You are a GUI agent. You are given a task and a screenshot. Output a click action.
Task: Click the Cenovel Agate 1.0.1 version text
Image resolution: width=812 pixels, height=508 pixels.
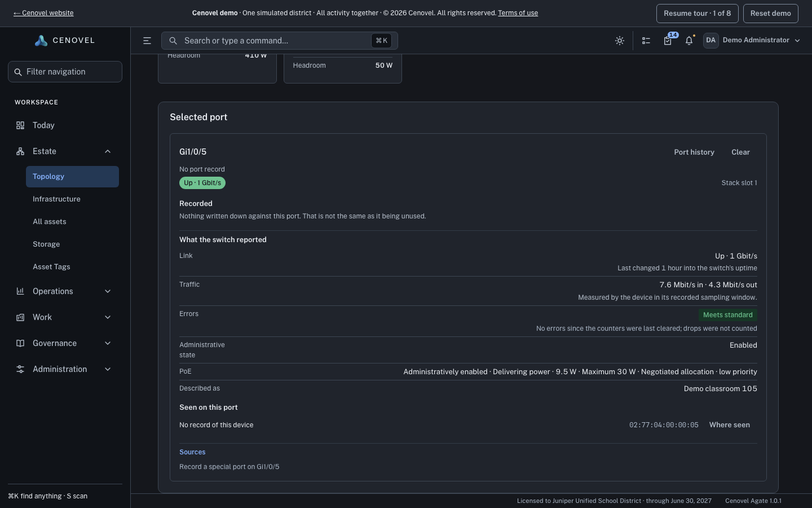[x=753, y=501]
